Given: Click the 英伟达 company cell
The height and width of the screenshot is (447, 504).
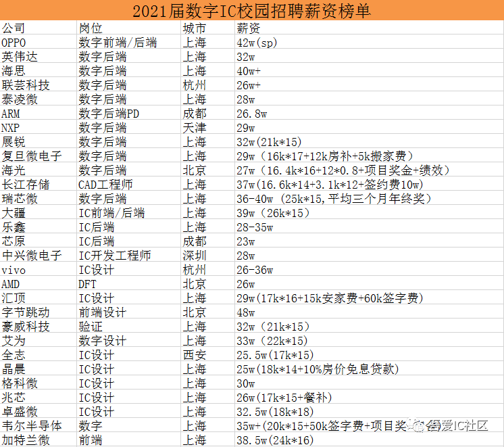Looking at the screenshot, I should coord(39,56).
